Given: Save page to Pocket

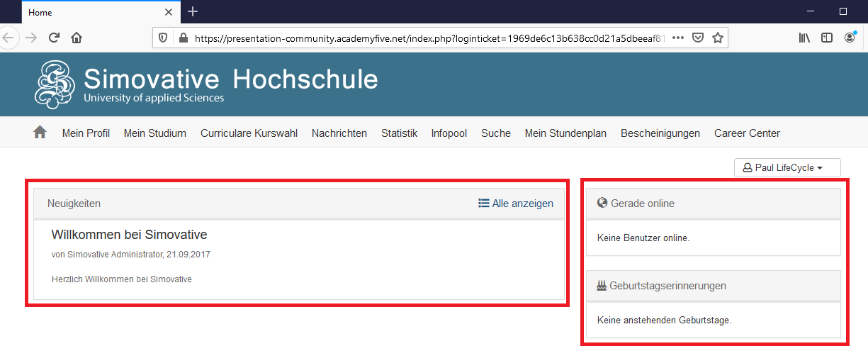Looking at the screenshot, I should [698, 38].
